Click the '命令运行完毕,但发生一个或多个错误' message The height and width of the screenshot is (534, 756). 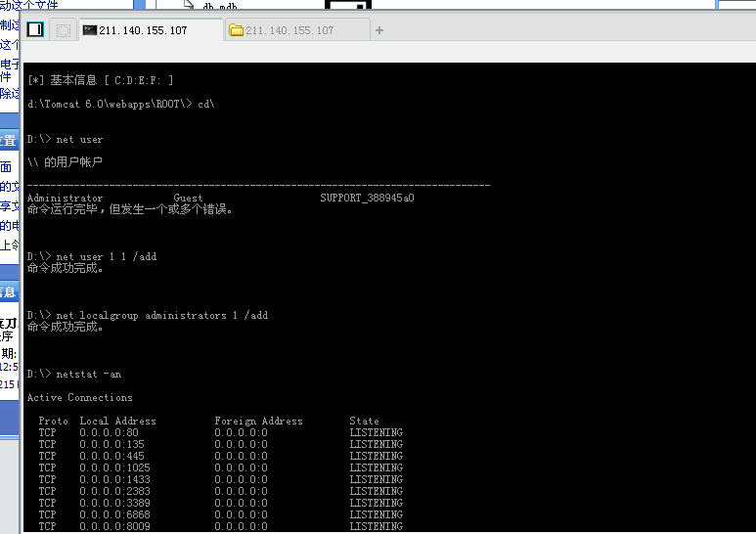130,209
